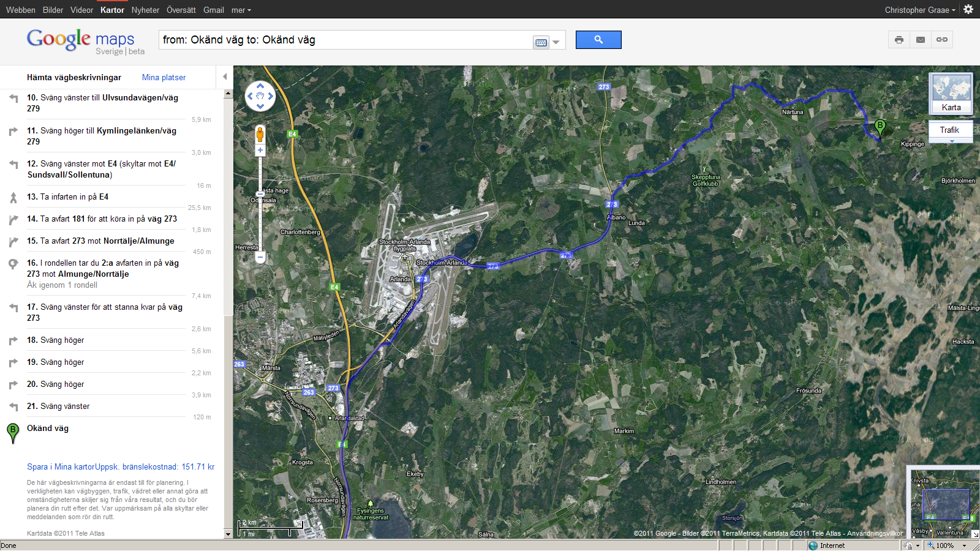Click the zoom level slider handle
The height and width of the screenshot is (551, 980).
tap(260, 193)
